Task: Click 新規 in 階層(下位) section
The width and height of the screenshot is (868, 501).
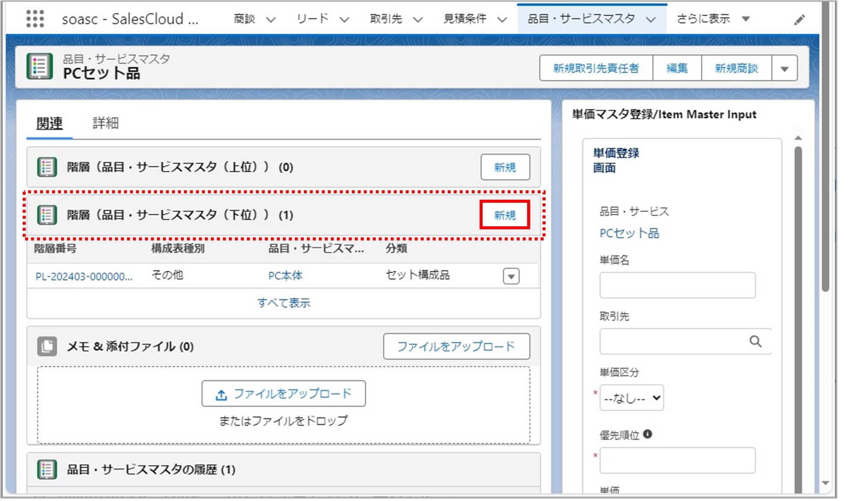Action: pyautogui.click(x=505, y=215)
